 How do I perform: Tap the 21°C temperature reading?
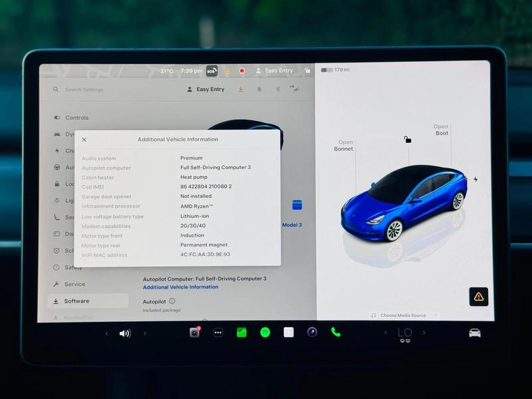167,71
